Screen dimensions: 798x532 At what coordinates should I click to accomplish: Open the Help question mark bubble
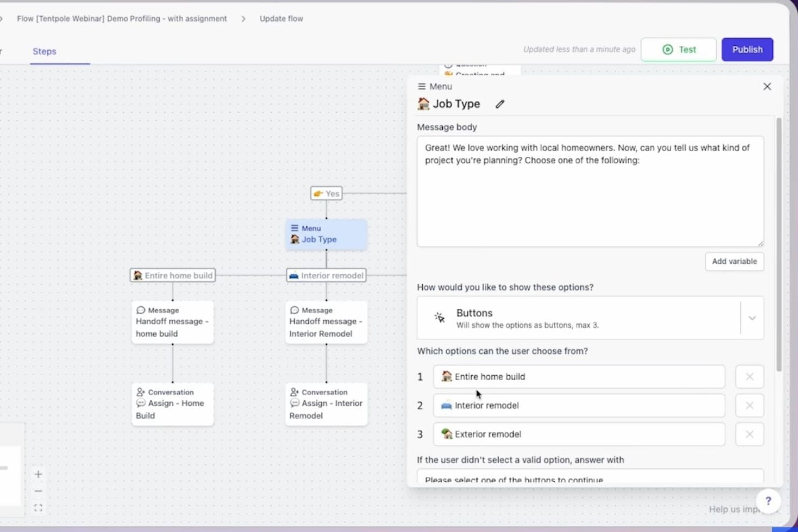point(768,501)
